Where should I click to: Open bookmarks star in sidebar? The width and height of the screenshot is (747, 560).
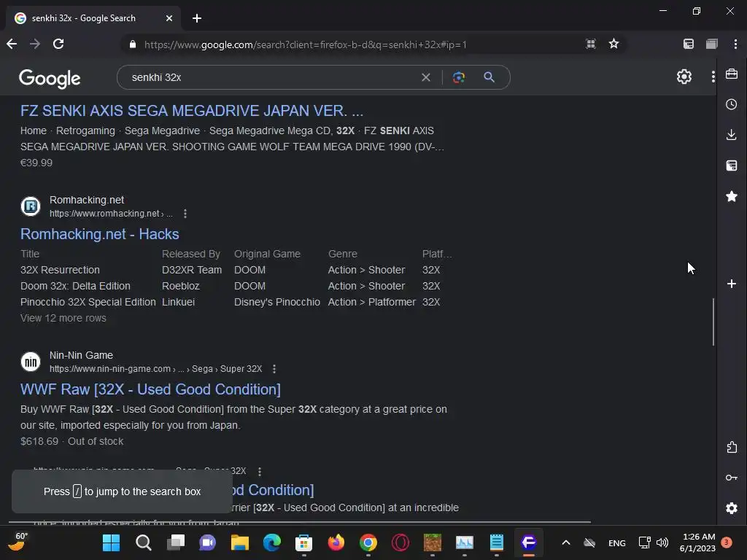[732, 196]
